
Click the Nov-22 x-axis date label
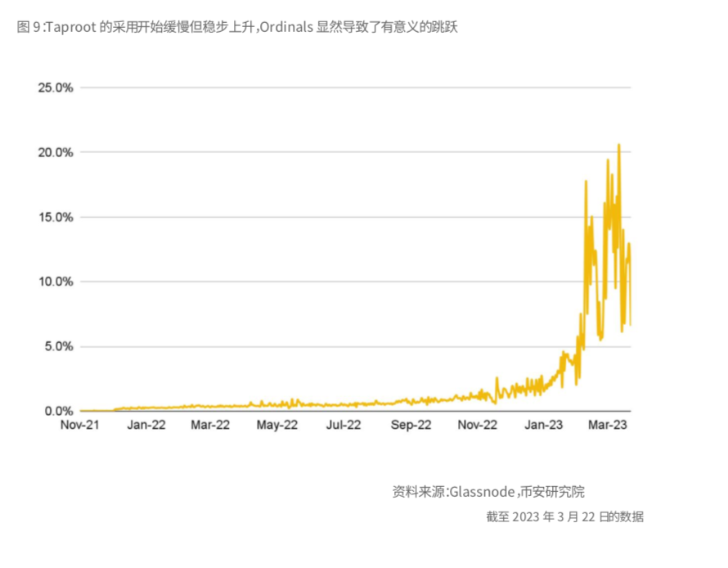click(477, 426)
